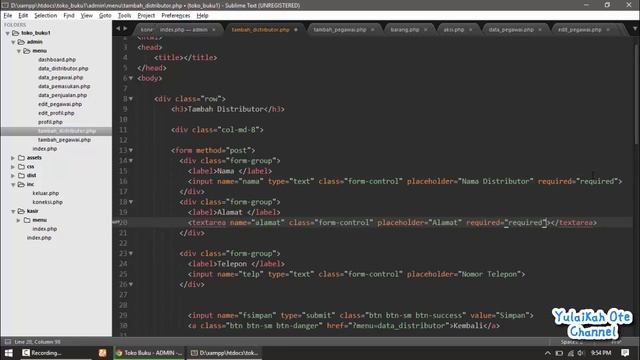The image size is (640, 360).
Task: Close the index.php — admin tab
Action: (213, 30)
